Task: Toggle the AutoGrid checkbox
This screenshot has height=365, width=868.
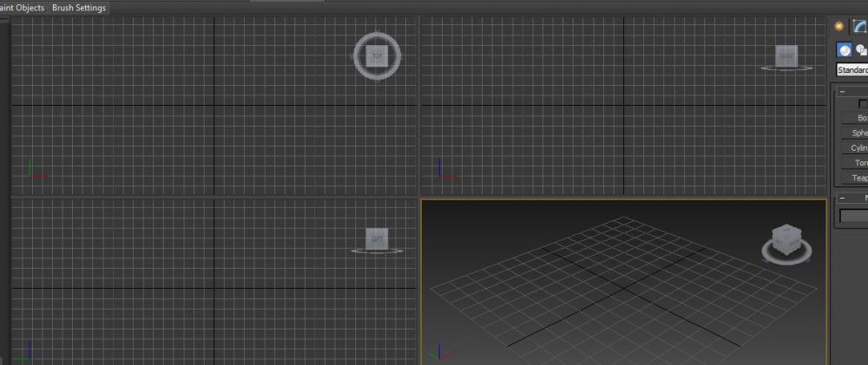Action: pos(863,104)
